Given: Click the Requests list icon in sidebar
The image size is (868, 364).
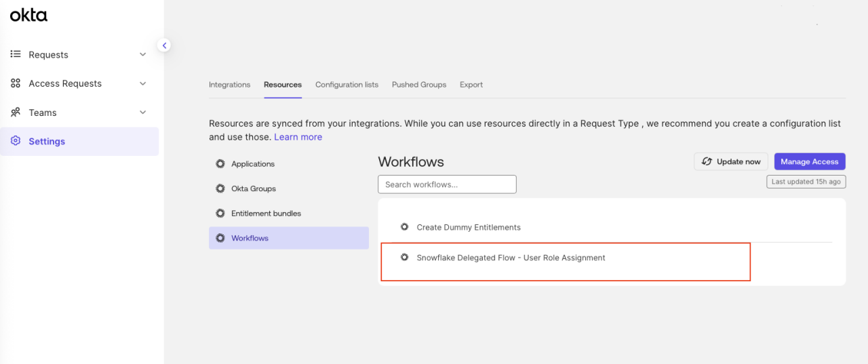Looking at the screenshot, I should 16,54.
